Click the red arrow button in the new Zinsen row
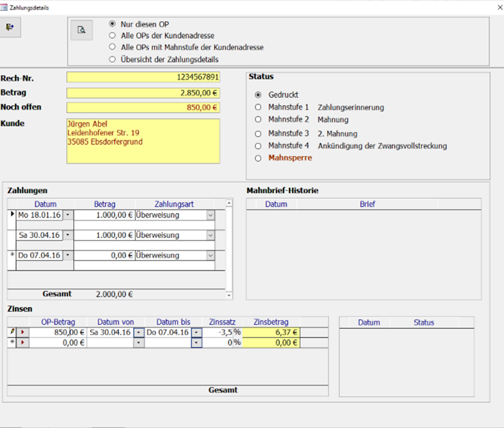504x428 pixels. (x=22, y=342)
